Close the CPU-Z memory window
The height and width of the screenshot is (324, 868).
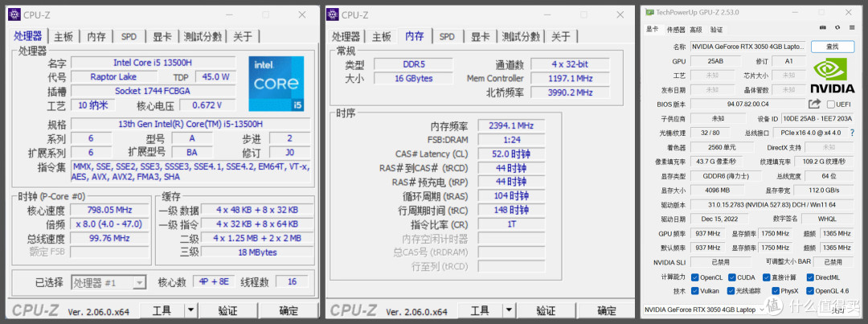(620, 14)
